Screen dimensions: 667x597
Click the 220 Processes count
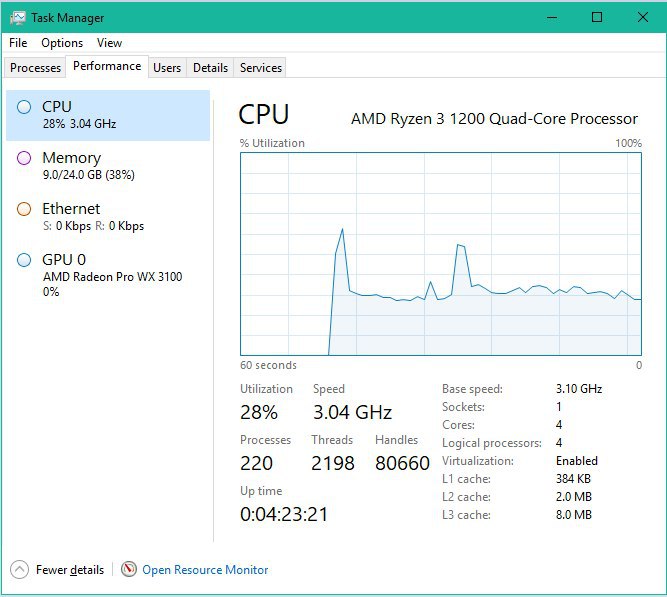pos(256,463)
